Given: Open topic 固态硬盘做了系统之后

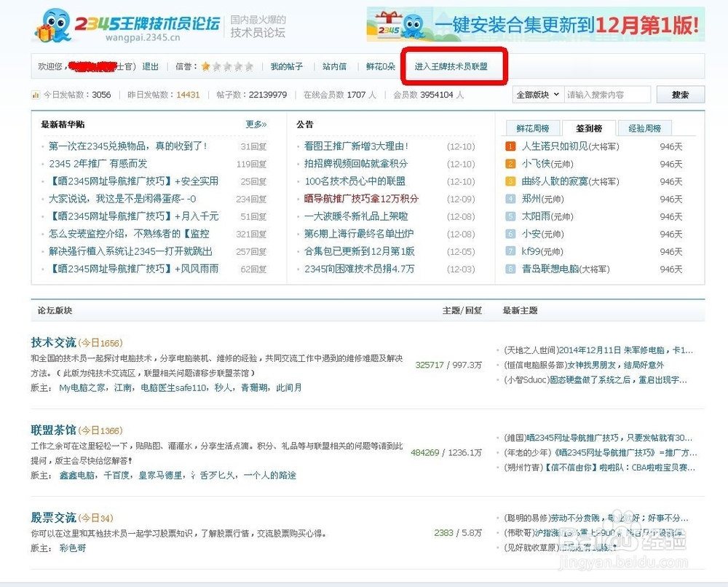Looking at the screenshot, I should coord(618,380).
